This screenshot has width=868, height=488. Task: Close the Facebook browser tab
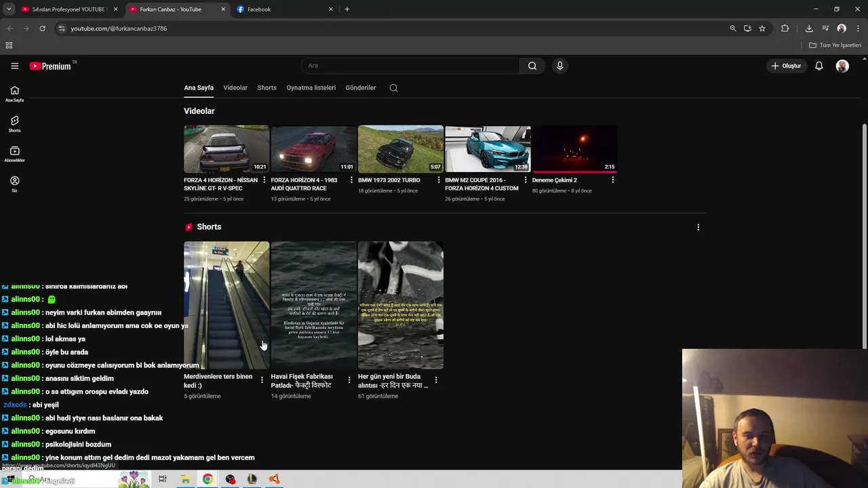click(331, 9)
